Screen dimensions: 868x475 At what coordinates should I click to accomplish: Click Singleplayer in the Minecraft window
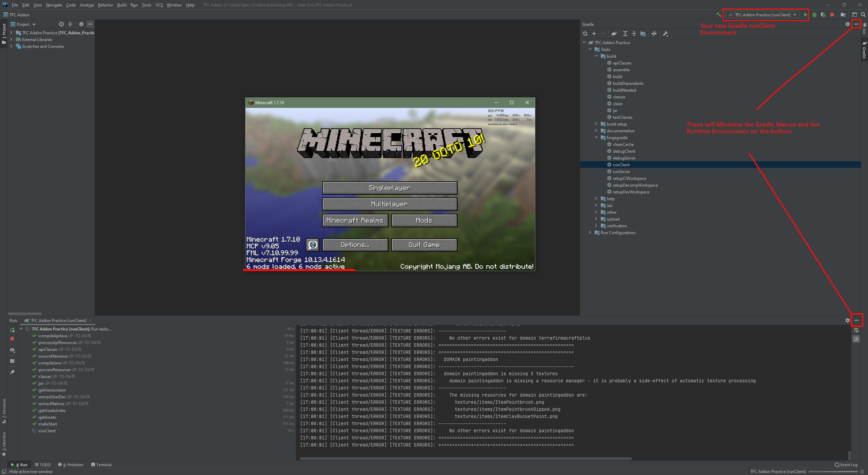pos(390,188)
